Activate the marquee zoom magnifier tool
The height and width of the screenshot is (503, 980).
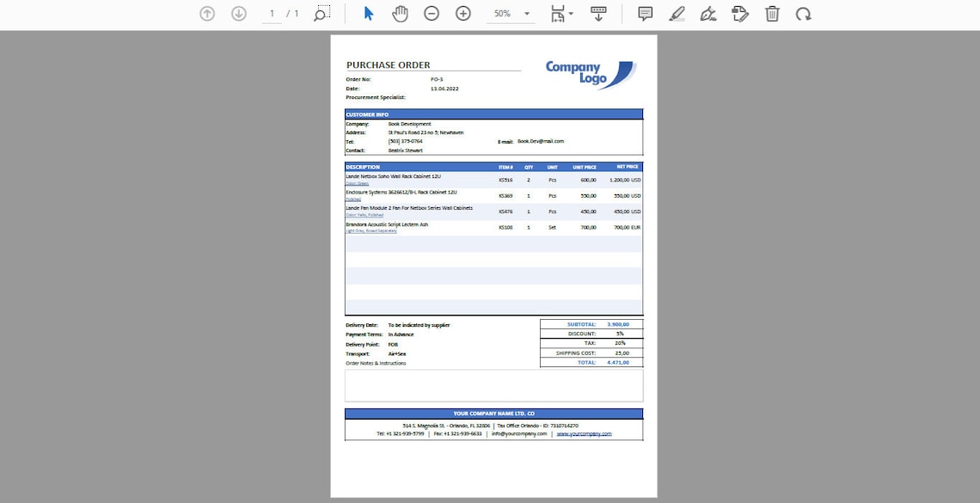(322, 14)
